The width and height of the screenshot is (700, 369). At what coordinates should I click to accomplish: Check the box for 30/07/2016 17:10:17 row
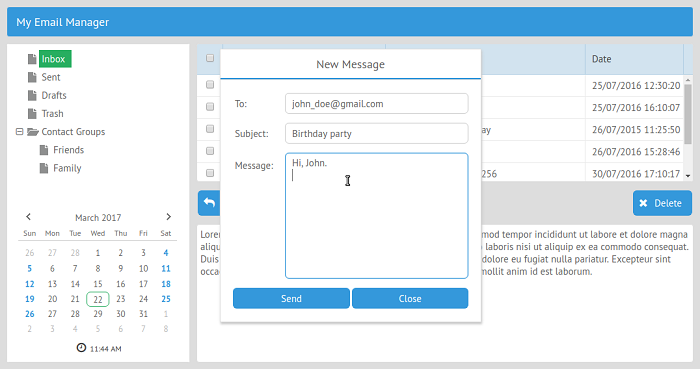point(210,173)
